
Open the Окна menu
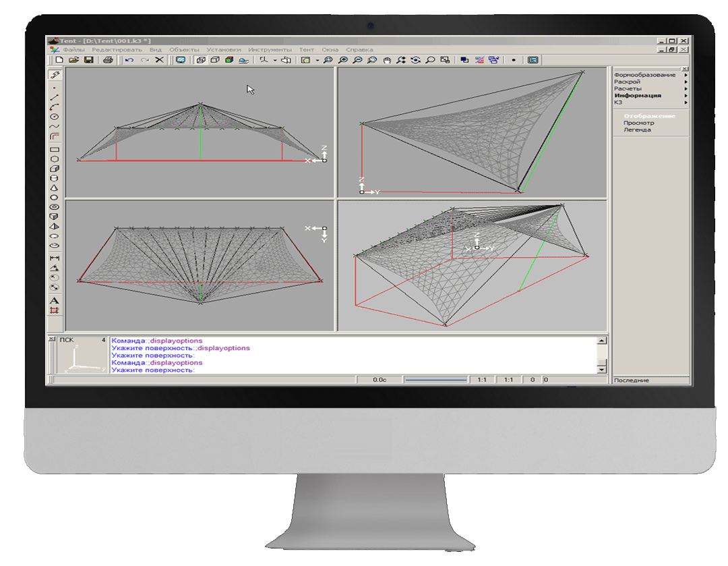tap(330, 50)
